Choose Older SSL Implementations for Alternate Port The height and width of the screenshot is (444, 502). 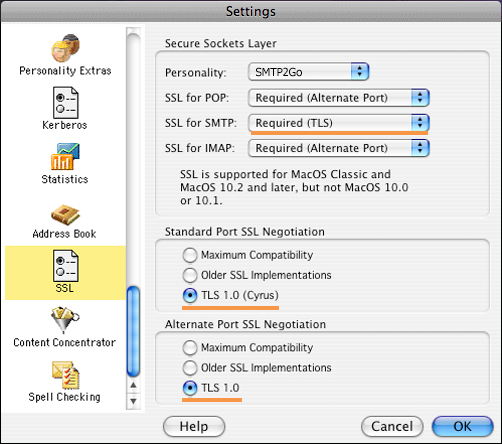(x=190, y=368)
